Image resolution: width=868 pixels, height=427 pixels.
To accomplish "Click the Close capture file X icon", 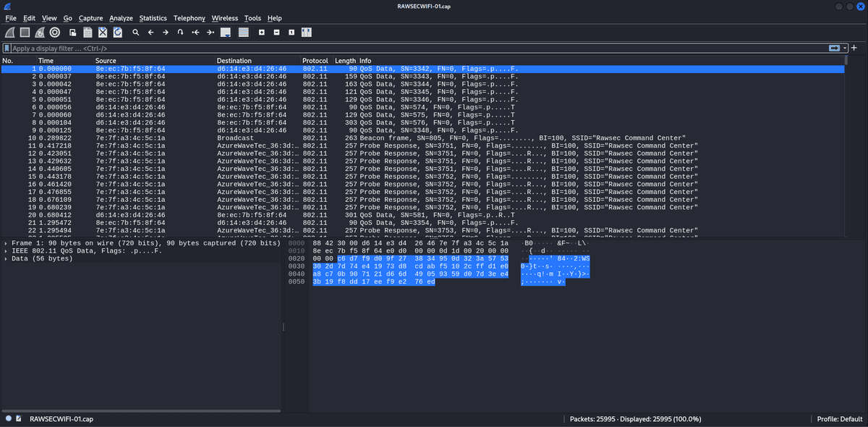I will click(x=103, y=33).
